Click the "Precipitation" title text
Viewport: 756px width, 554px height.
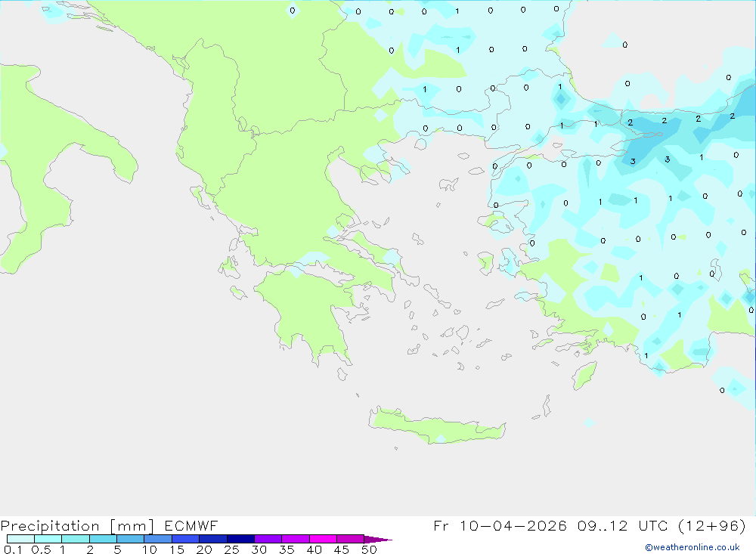pyautogui.click(x=50, y=525)
